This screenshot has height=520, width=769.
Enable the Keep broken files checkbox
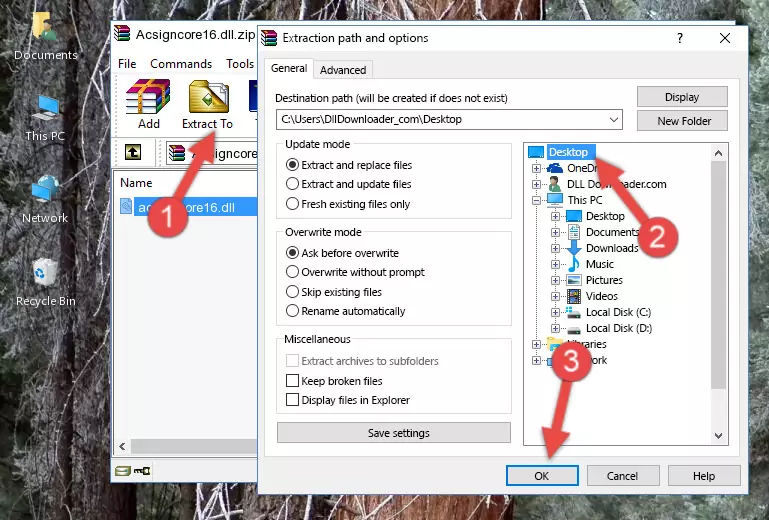point(292,381)
